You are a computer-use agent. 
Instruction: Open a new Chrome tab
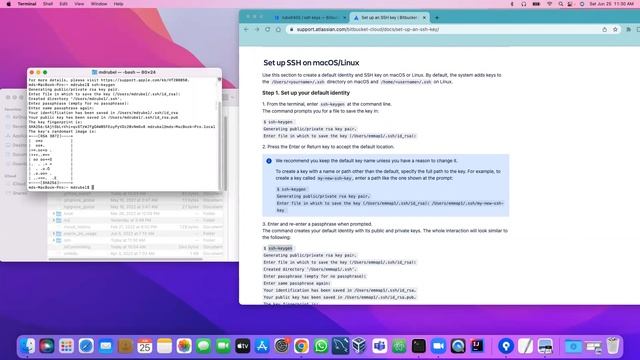[x=437, y=18]
